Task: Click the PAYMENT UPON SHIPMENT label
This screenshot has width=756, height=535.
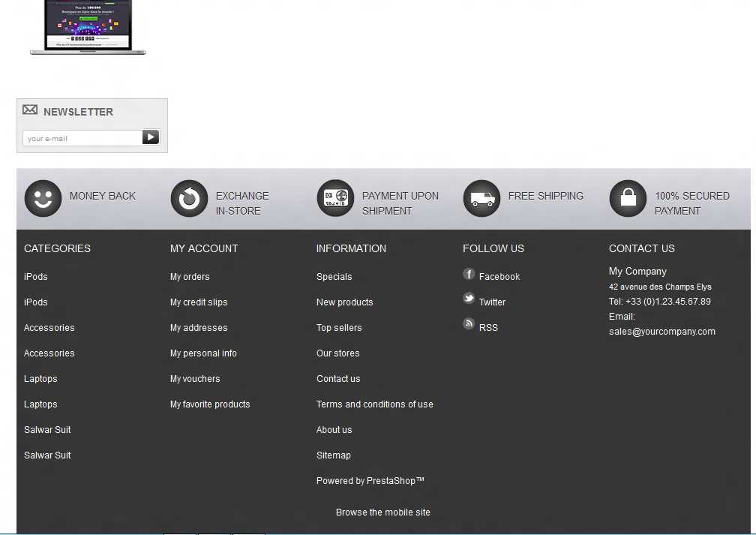Action: tap(400, 203)
